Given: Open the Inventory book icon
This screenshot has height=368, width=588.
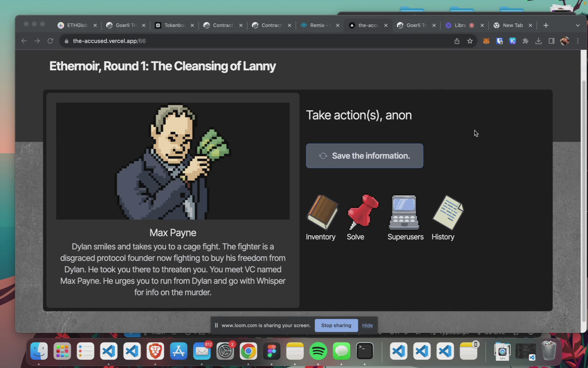Looking at the screenshot, I should tap(322, 212).
